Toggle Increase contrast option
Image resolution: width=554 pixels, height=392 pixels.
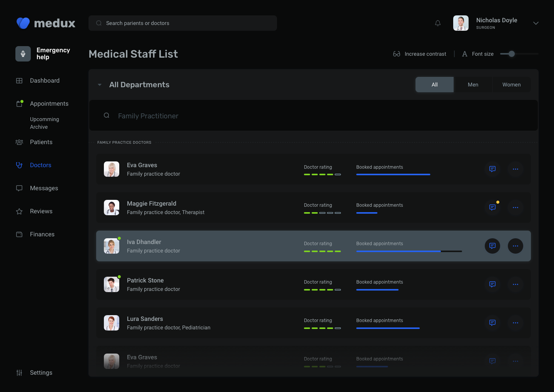pos(420,54)
